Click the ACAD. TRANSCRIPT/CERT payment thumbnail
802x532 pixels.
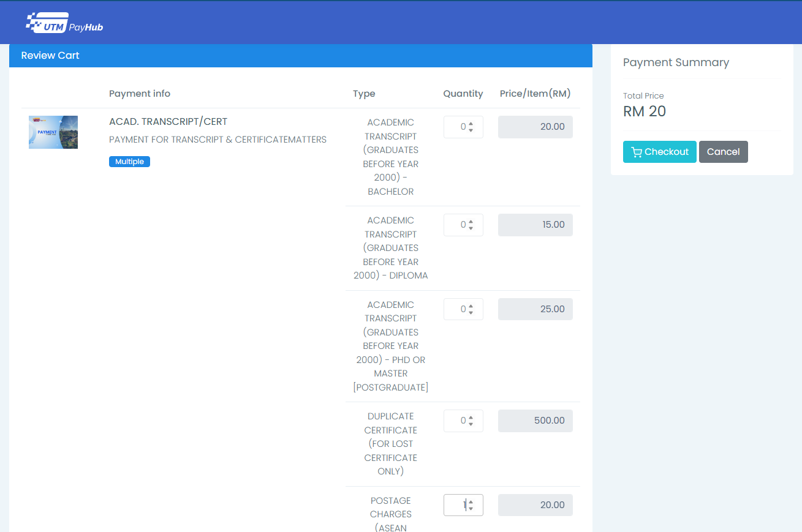point(53,132)
